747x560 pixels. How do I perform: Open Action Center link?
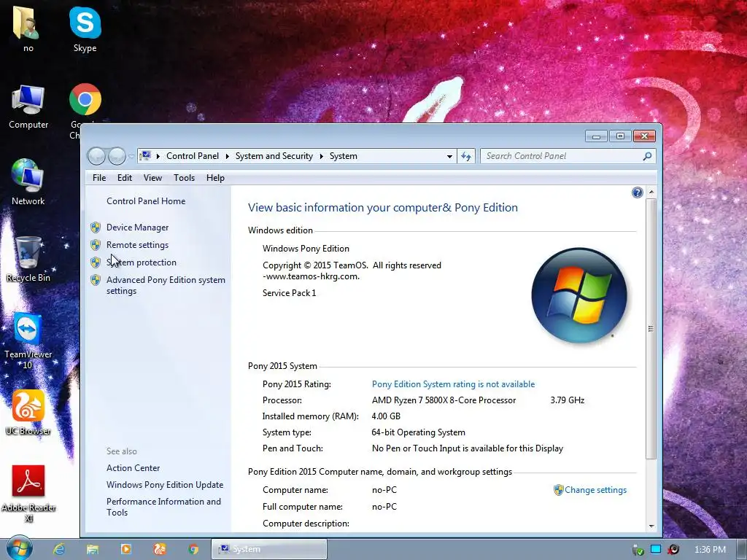tap(133, 468)
